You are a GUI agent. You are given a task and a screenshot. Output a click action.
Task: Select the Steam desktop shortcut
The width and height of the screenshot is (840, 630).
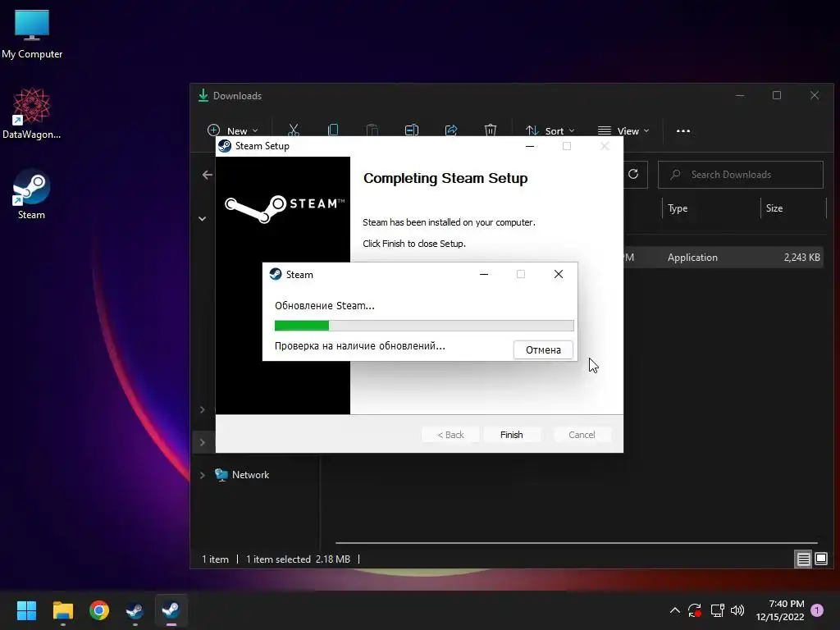click(x=31, y=194)
